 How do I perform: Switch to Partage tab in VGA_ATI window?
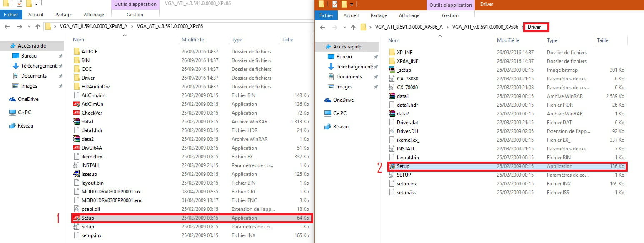tap(63, 15)
